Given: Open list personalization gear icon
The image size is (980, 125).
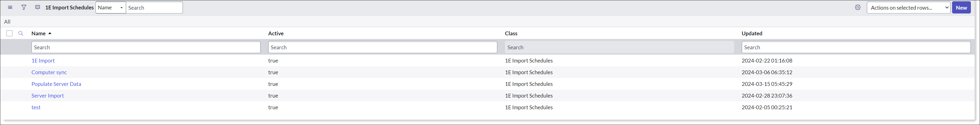Looking at the screenshot, I should (x=857, y=8).
